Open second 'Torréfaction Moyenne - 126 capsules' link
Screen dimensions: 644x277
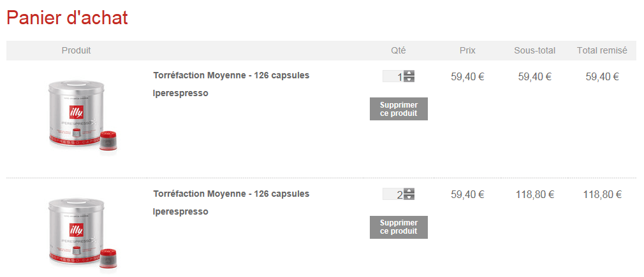pyautogui.click(x=231, y=194)
